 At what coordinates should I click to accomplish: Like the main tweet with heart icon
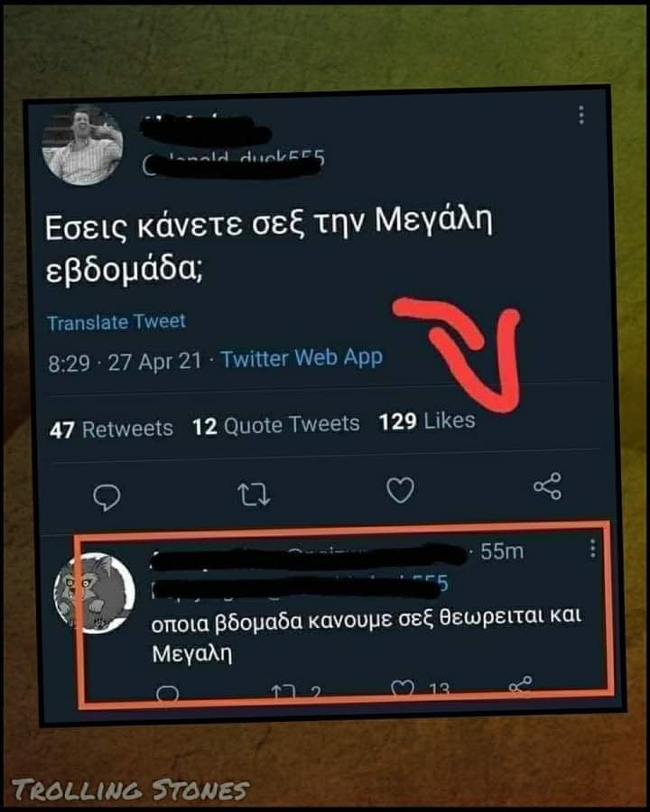click(400, 489)
